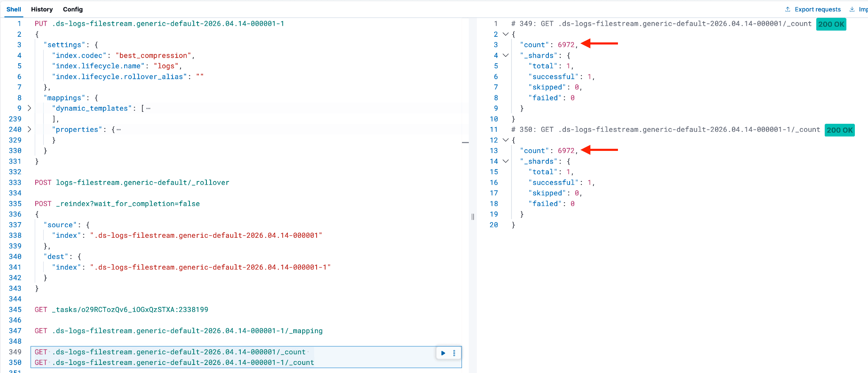Send the selected request with the play button
The height and width of the screenshot is (373, 868).
pyautogui.click(x=443, y=353)
